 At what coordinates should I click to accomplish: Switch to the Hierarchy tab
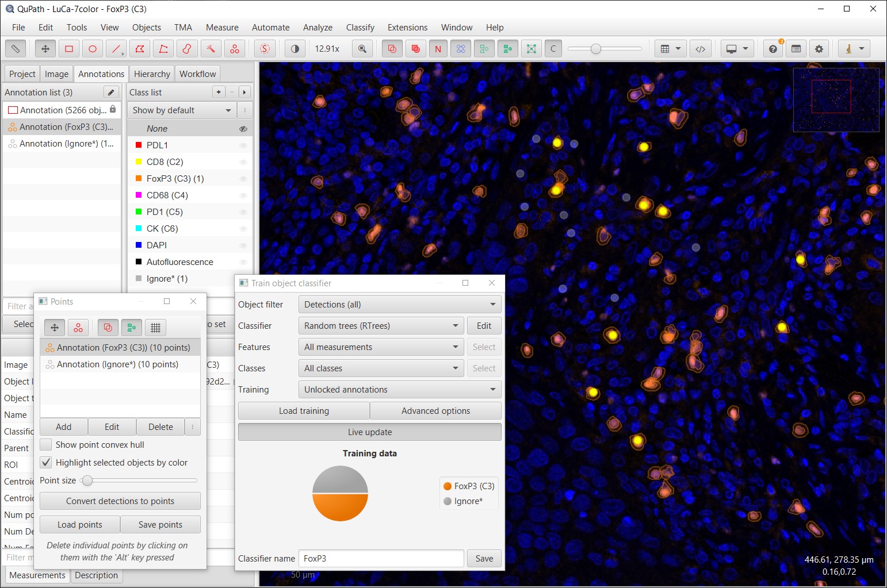point(152,74)
